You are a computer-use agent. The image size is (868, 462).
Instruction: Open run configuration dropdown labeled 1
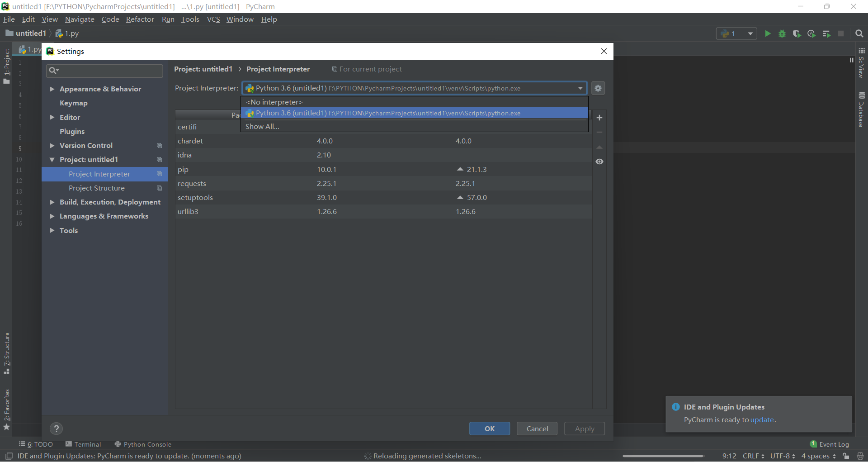coord(736,33)
